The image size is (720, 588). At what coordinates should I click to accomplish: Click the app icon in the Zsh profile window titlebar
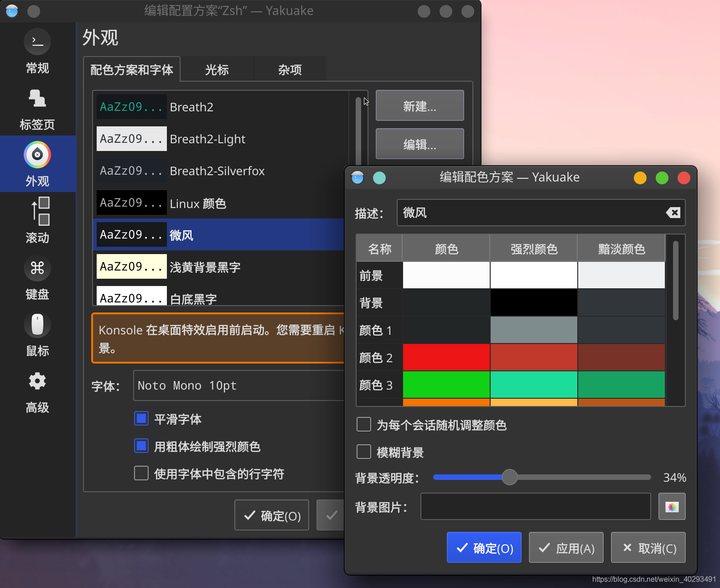pyautogui.click(x=12, y=11)
